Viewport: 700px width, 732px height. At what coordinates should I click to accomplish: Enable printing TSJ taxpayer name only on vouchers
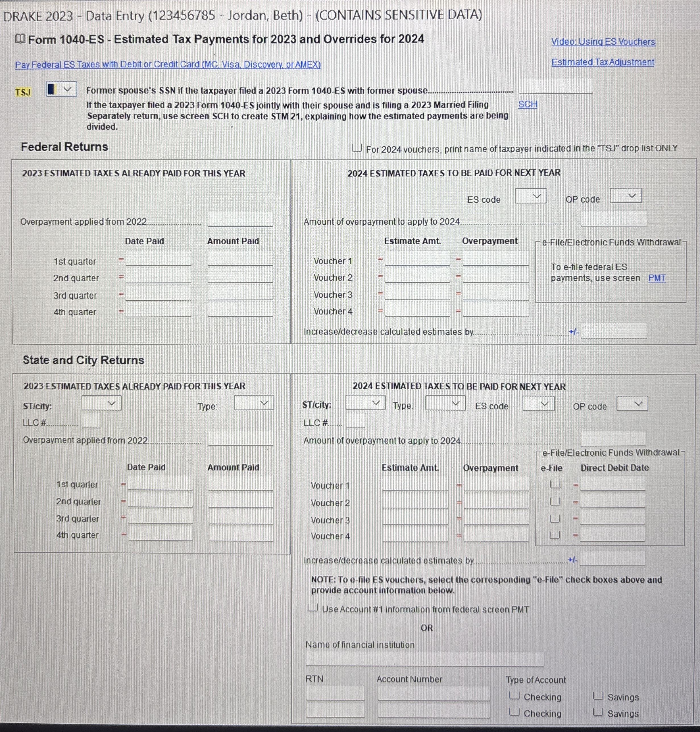[x=357, y=149]
